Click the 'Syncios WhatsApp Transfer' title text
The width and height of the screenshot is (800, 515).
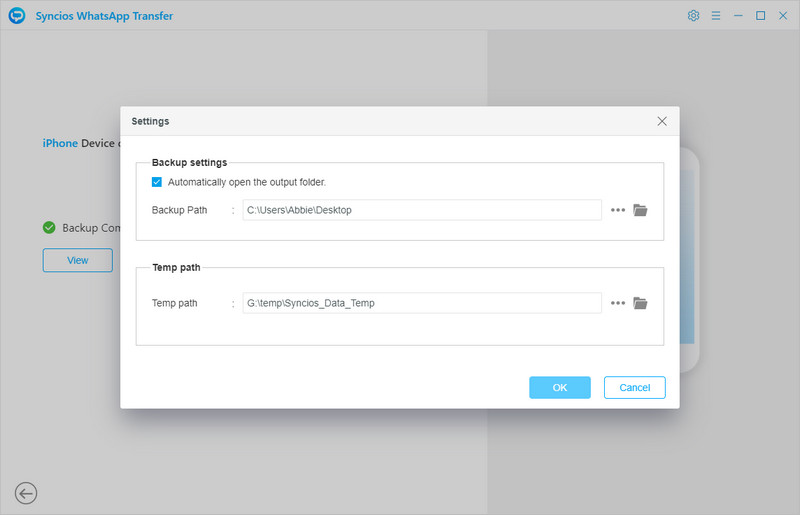pyautogui.click(x=104, y=16)
